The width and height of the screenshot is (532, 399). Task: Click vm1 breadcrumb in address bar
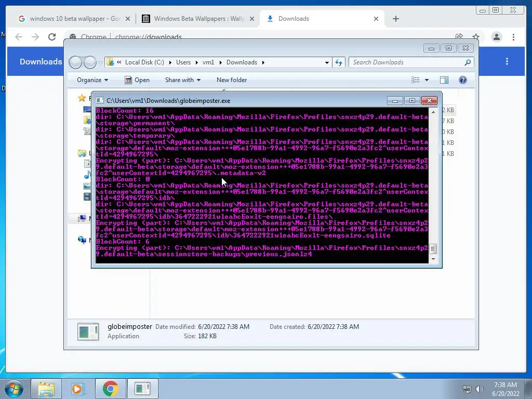click(208, 62)
